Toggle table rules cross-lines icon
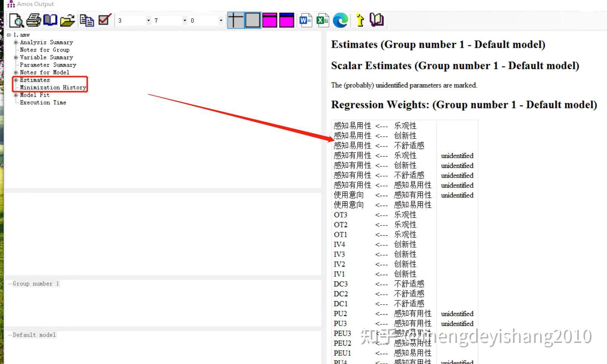 [235, 20]
